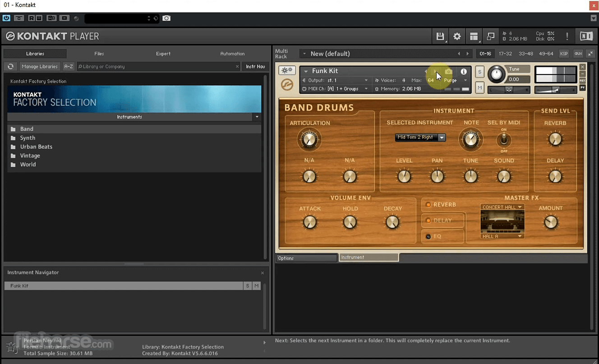Click the A-Z sort button

coord(69,66)
